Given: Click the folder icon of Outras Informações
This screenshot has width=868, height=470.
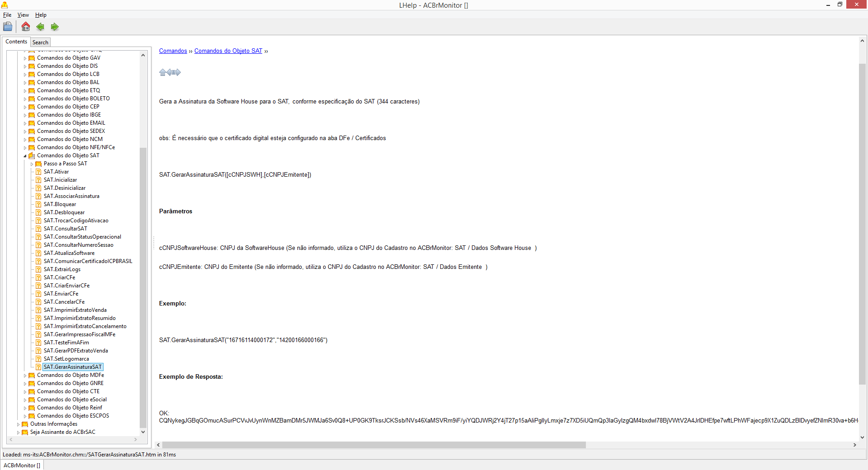Looking at the screenshot, I should coord(25,424).
